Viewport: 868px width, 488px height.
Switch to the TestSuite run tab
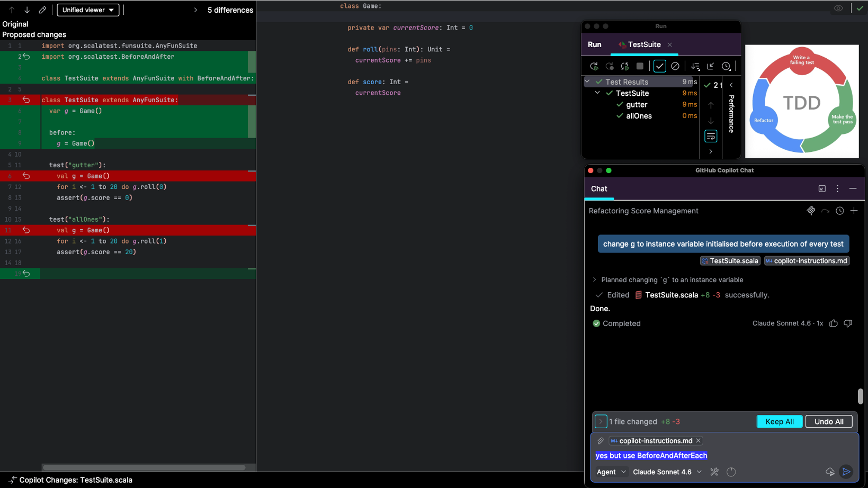coord(643,44)
